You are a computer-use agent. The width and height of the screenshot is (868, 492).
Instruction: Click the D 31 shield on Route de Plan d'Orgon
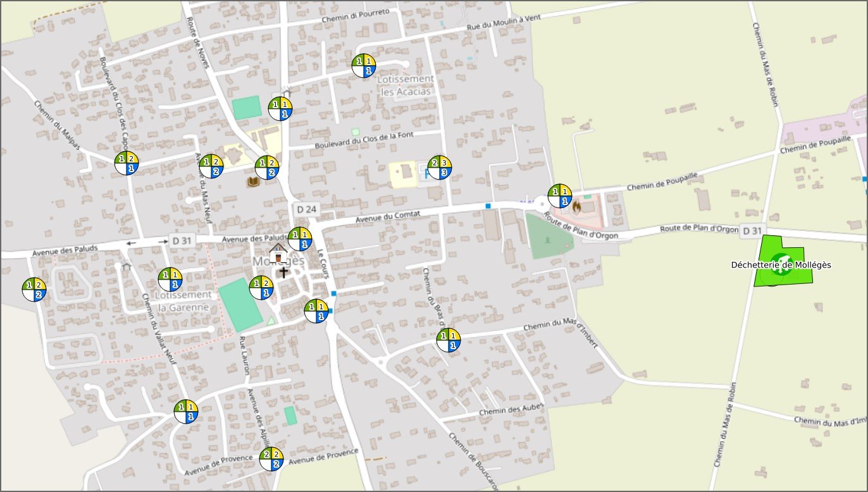(752, 230)
